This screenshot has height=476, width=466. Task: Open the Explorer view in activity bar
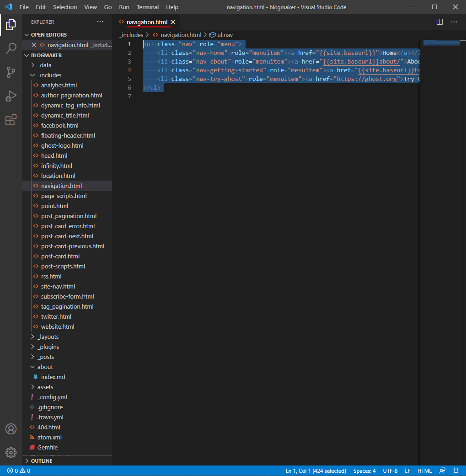pyautogui.click(x=11, y=25)
